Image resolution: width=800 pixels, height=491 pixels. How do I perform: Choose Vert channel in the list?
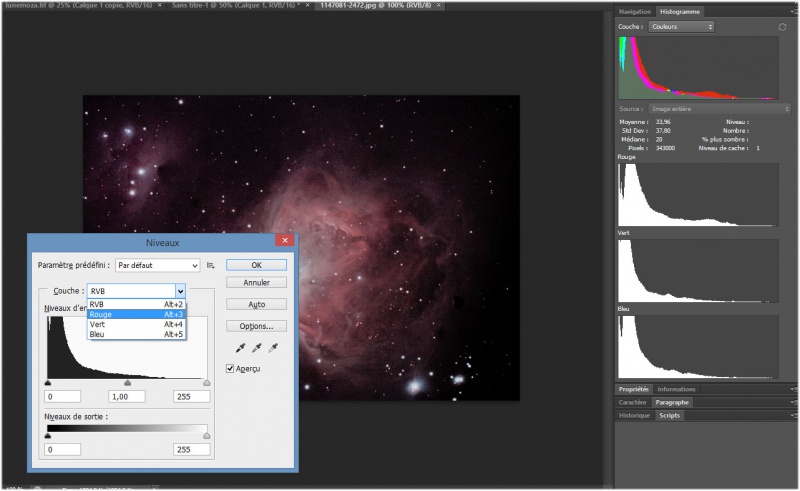(136, 325)
